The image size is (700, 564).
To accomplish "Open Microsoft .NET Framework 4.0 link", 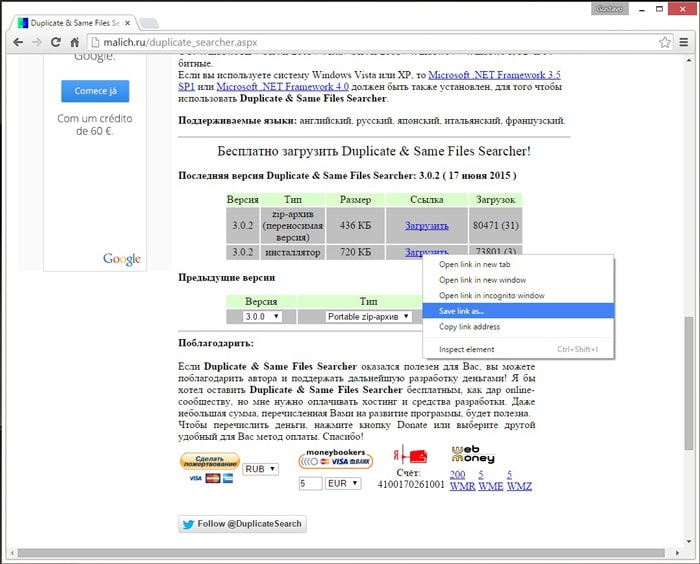I will pos(283,87).
